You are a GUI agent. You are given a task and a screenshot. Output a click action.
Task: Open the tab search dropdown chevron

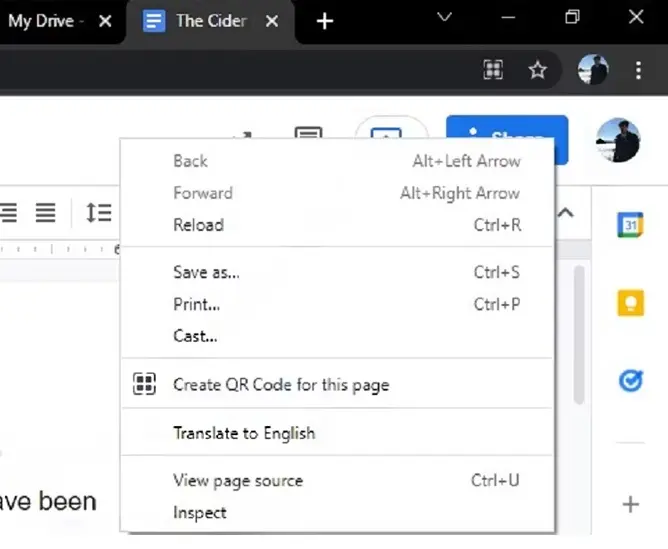[444, 17]
